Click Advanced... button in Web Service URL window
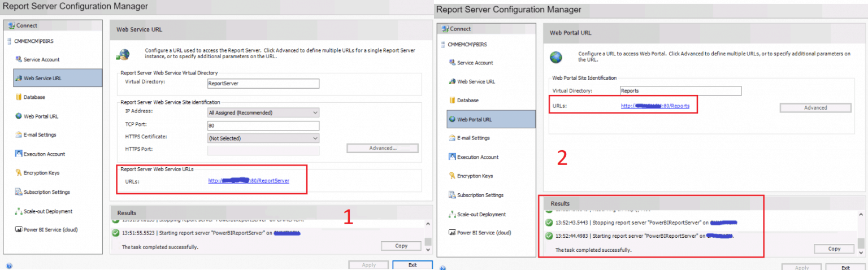The height and width of the screenshot is (270, 868). [383, 148]
